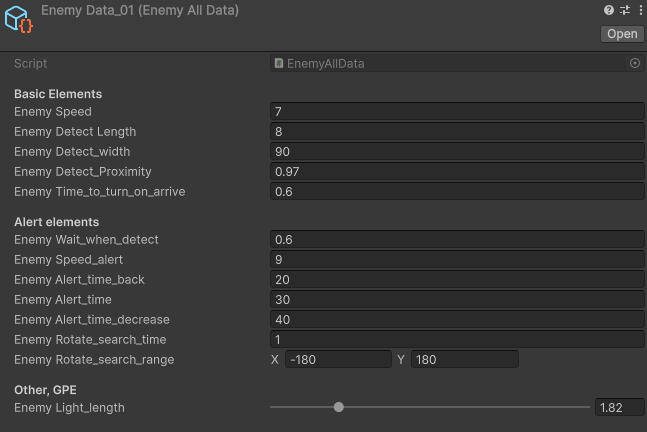Click the object picker circle for Script

pyautogui.click(x=635, y=63)
